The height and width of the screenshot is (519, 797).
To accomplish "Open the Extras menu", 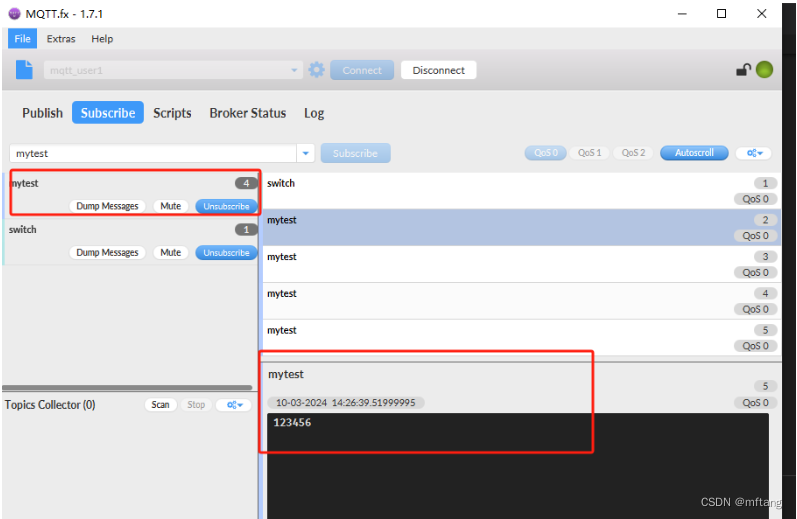I will click(x=61, y=39).
